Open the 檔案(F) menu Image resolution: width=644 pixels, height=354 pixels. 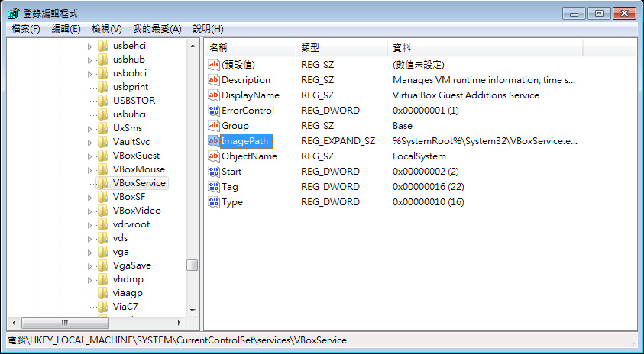[26, 29]
